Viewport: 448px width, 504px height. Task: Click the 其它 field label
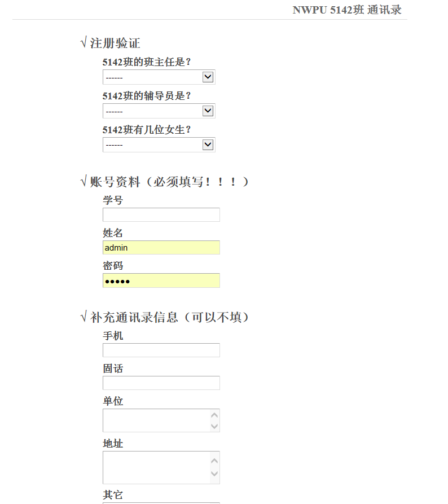pyautogui.click(x=113, y=495)
